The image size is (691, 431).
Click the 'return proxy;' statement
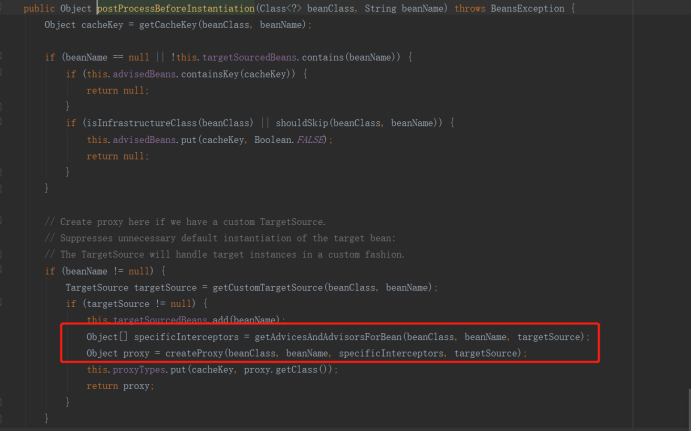[120, 386]
